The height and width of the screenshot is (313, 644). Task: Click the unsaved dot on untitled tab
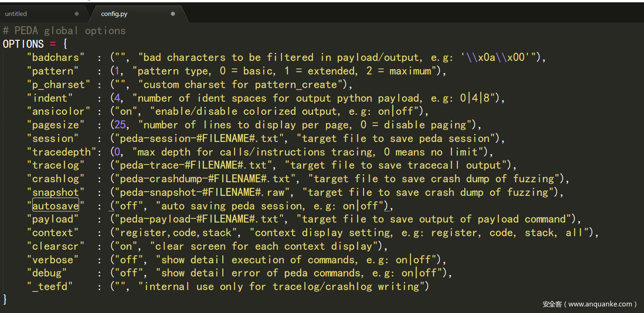coord(77,14)
